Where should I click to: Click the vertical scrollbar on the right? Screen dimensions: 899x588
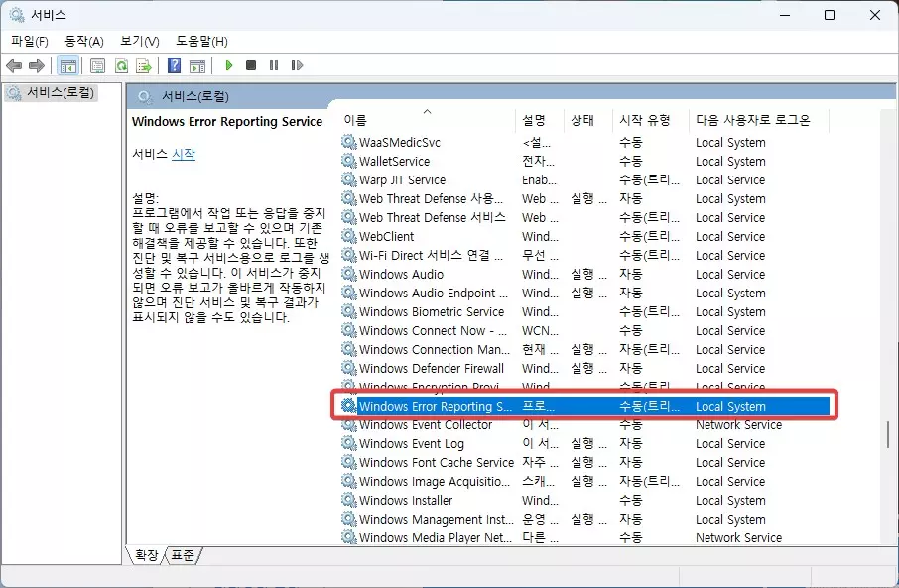(888, 433)
